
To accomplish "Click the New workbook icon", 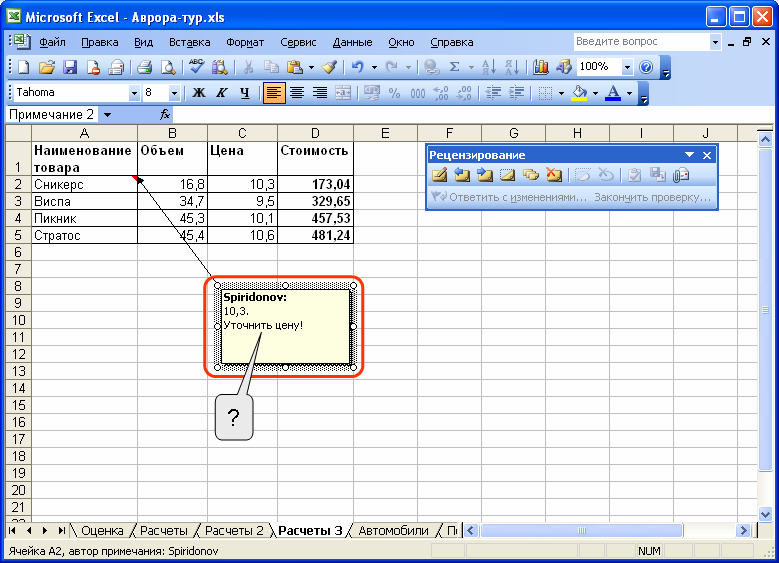I will click(23, 67).
